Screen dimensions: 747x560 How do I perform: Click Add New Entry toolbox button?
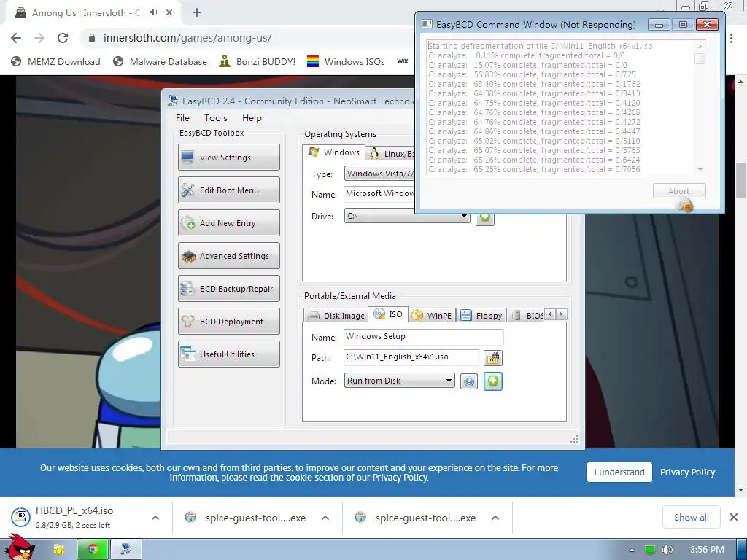point(228,223)
